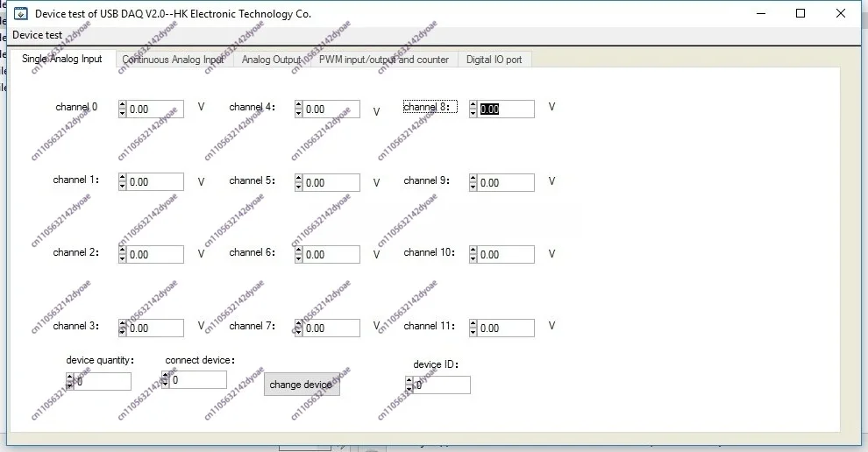This screenshot has width=868, height=452.
Task: Click channel 8 spinner arrows
Action: [x=473, y=109]
